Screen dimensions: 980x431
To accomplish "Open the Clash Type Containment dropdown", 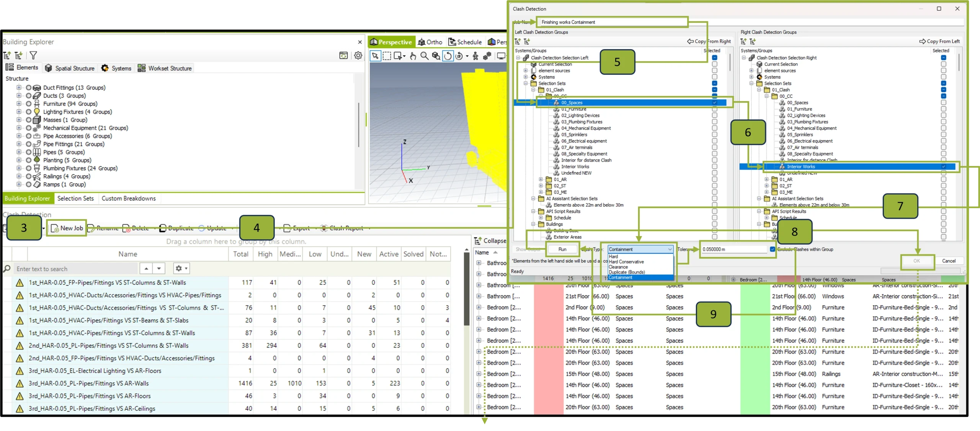I will [x=640, y=249].
